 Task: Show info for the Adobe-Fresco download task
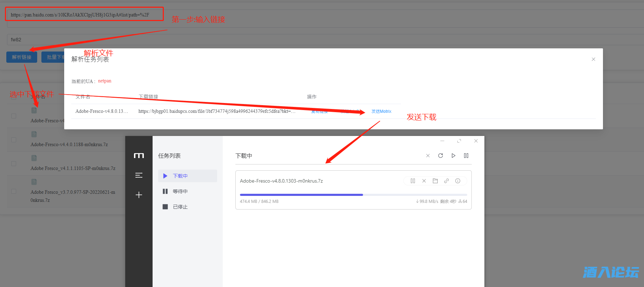458,181
